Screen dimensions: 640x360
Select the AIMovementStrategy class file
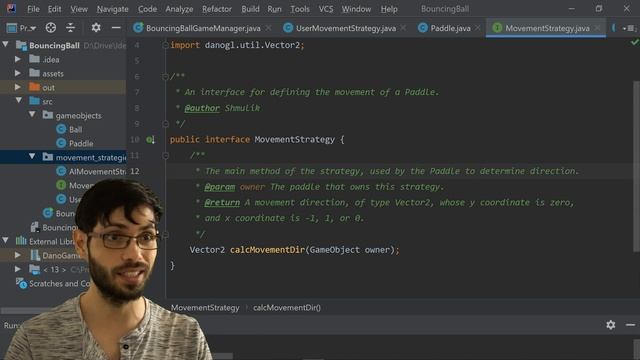point(97,171)
